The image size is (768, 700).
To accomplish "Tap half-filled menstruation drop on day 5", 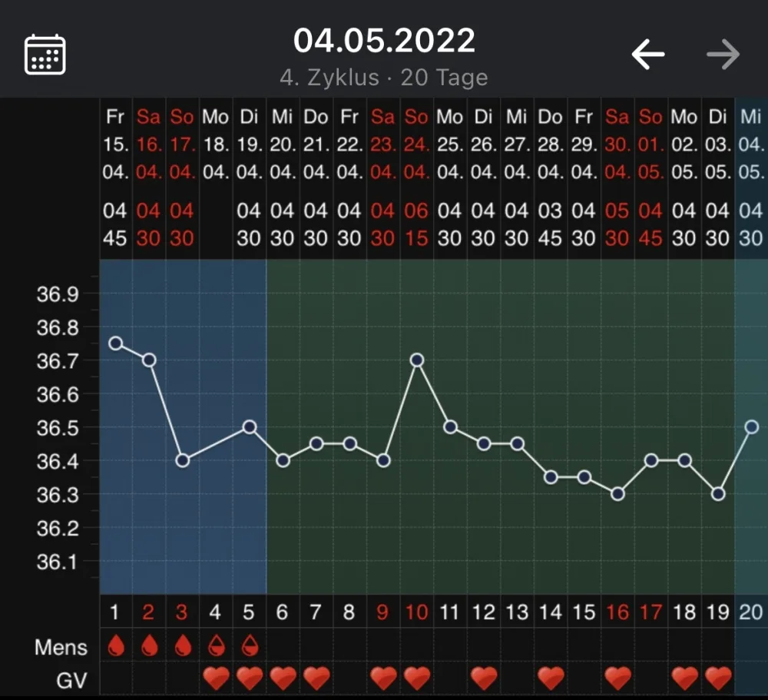I will tap(250, 645).
